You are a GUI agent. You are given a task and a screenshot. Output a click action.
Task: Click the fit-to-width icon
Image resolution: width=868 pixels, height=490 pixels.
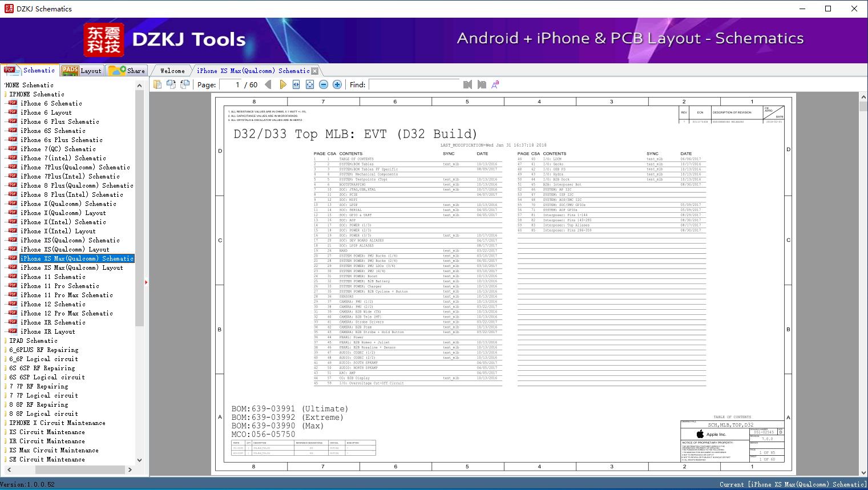coord(296,84)
